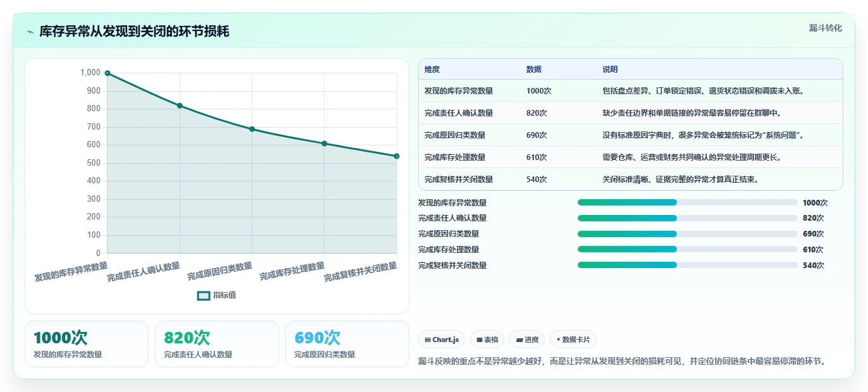Screen dimensions: 868x392
Task: Click progress bar for 完成复核并关闭数量
Action: point(687,265)
